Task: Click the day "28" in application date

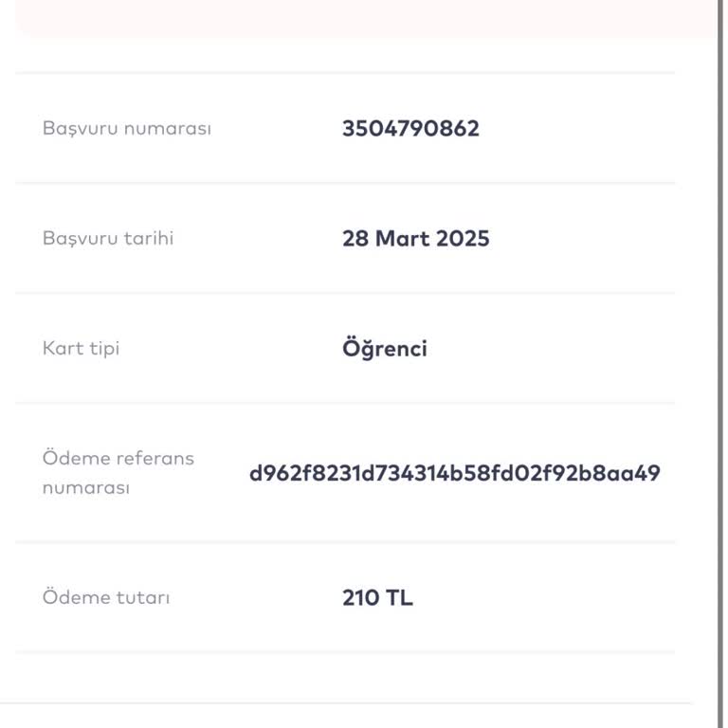Action: click(x=355, y=239)
